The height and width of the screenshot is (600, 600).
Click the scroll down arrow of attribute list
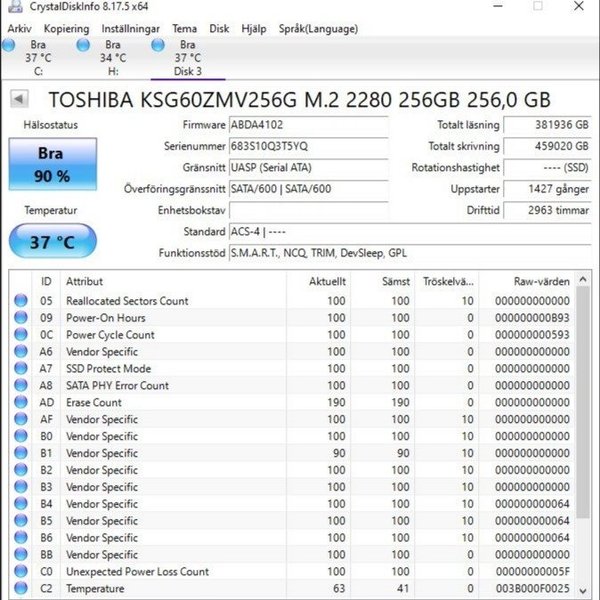tap(583, 591)
